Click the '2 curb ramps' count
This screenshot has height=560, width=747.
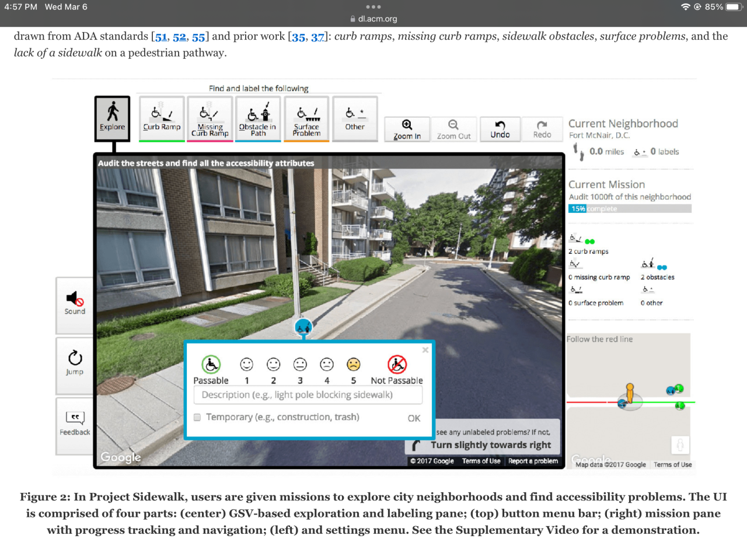point(588,251)
